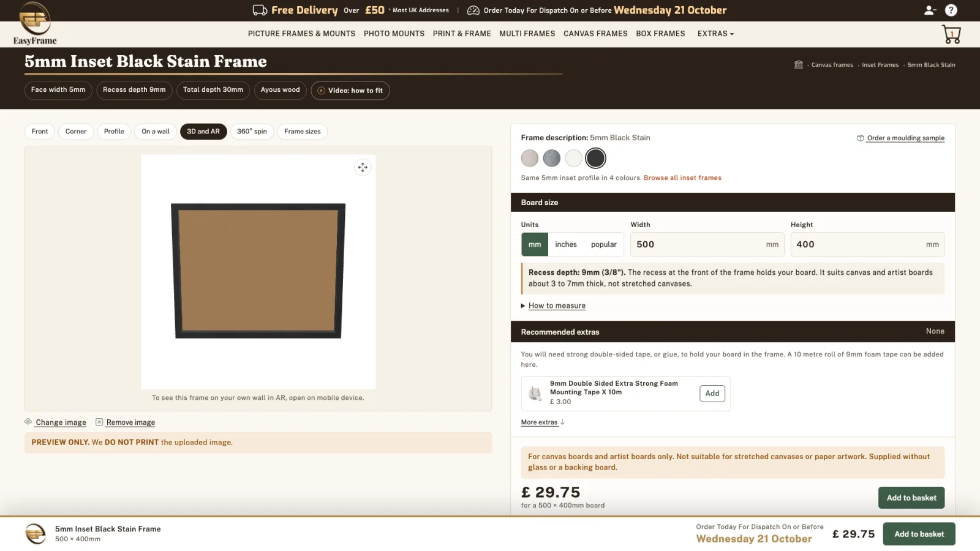Click Add to basket in sticky bar
The image size is (980, 551).
(919, 534)
